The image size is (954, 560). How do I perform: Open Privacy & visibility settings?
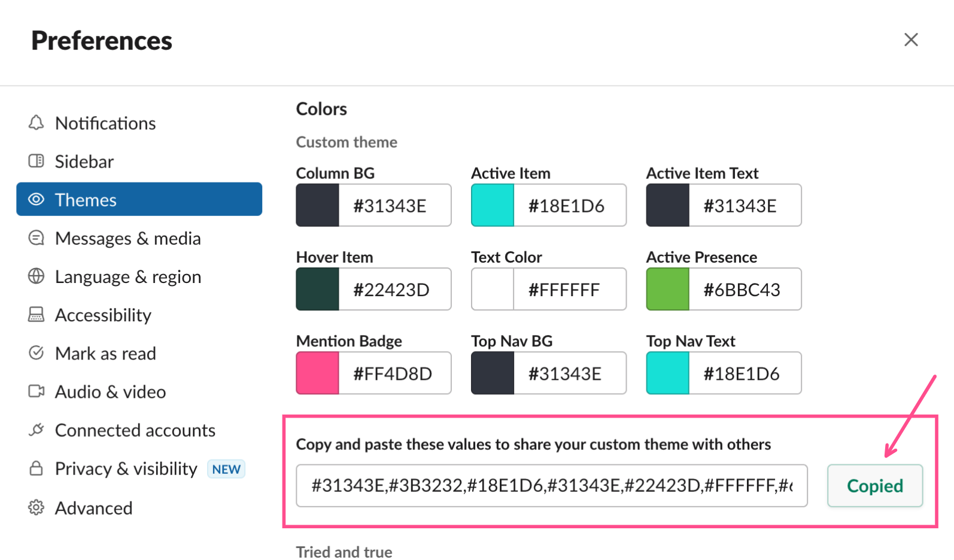click(126, 468)
